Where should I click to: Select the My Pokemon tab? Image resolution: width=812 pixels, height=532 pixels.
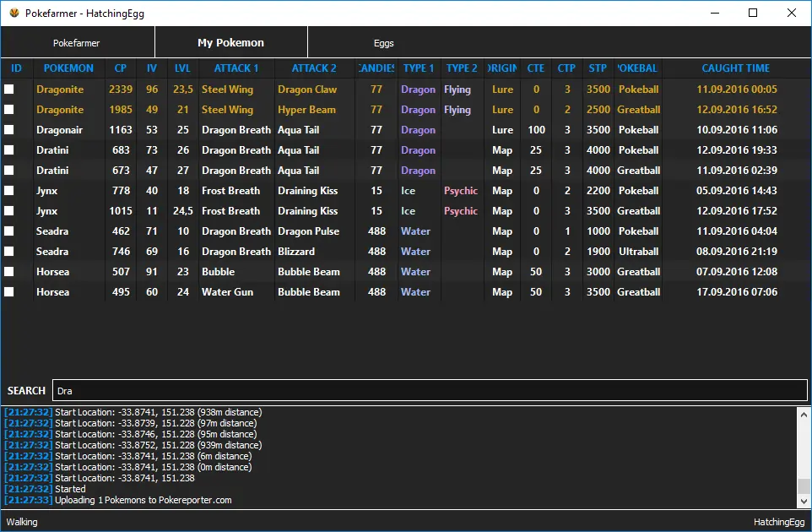[231, 43]
